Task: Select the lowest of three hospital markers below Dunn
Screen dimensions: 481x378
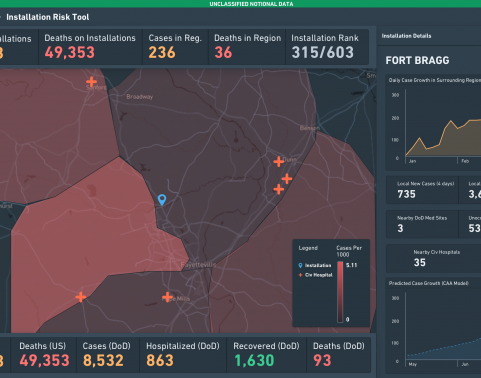Action: point(279,189)
